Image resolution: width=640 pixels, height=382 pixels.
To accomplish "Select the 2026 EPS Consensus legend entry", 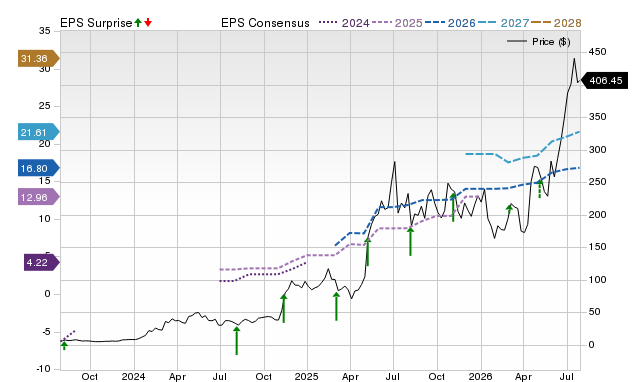I will (x=450, y=23).
